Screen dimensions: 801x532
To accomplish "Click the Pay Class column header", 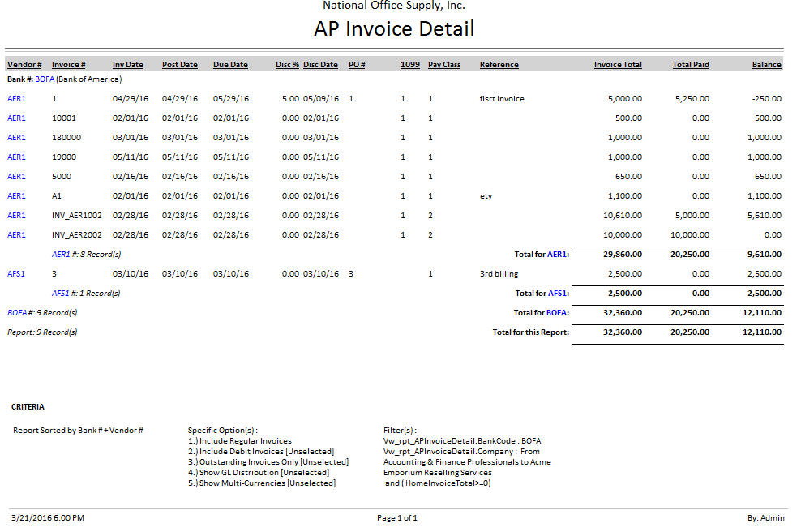I will 443,65.
